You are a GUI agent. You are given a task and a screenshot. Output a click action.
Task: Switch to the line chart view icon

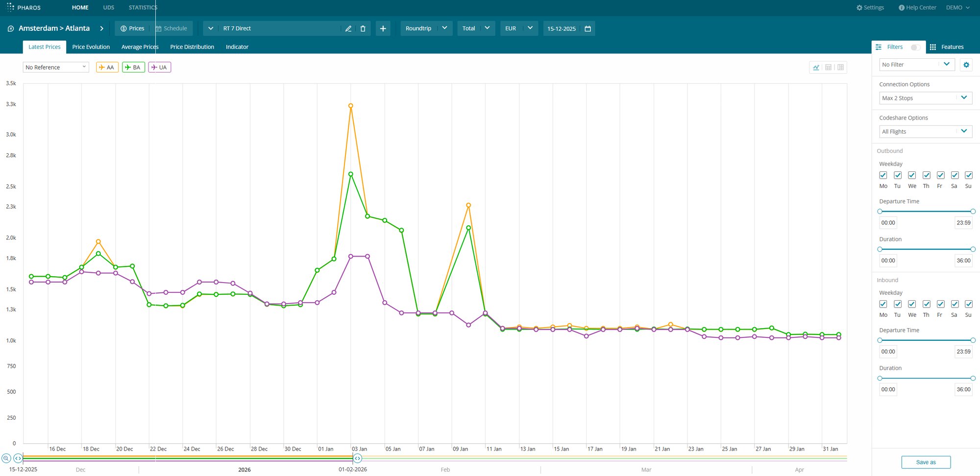[816, 68]
